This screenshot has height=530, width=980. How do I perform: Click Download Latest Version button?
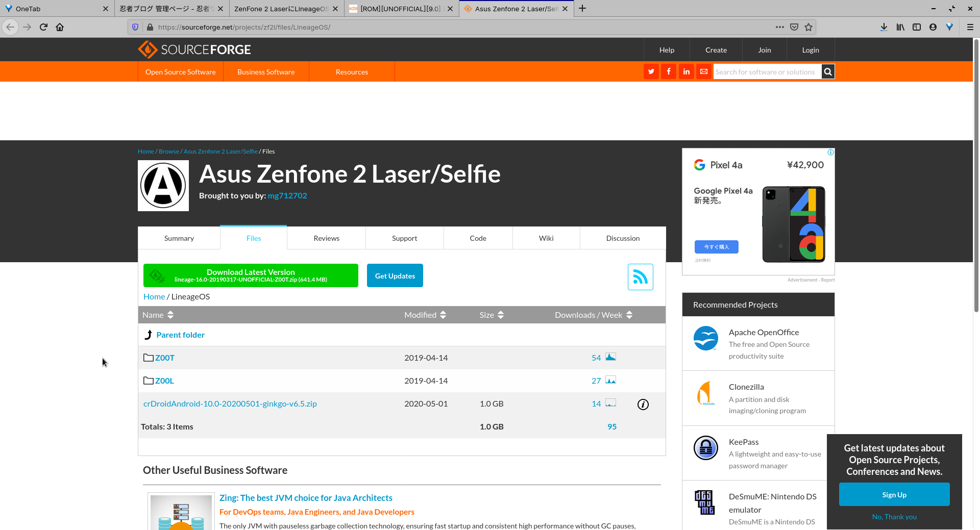tap(251, 275)
